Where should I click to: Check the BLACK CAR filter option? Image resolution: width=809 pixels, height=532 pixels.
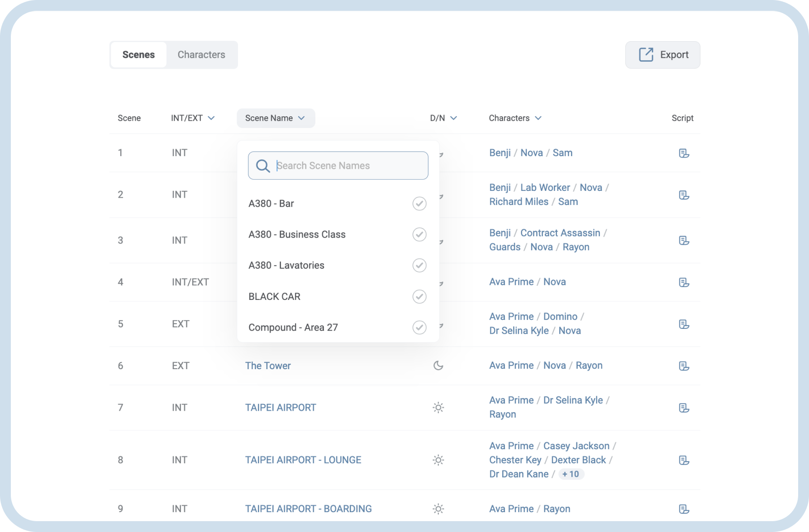point(419,297)
